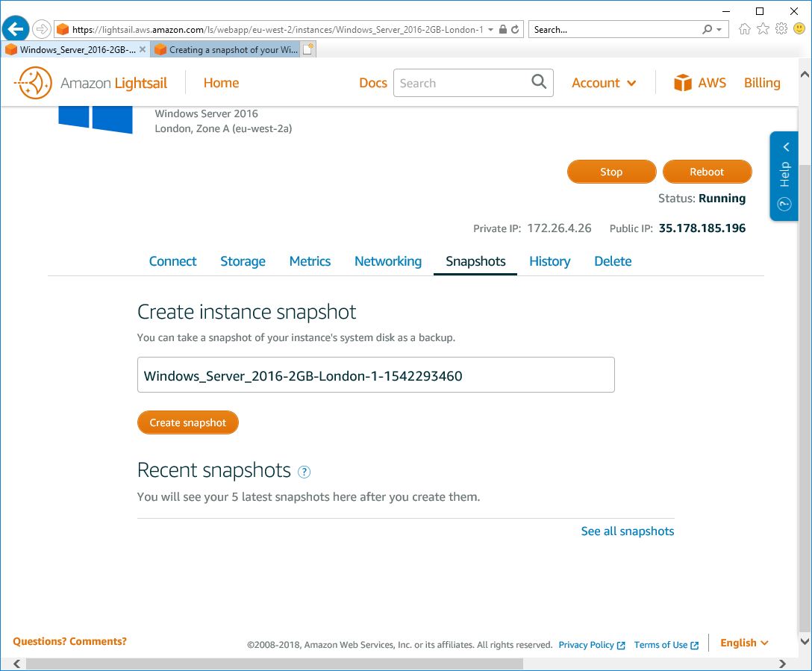Go to the Delete tab
The height and width of the screenshot is (671, 812).
(613, 261)
